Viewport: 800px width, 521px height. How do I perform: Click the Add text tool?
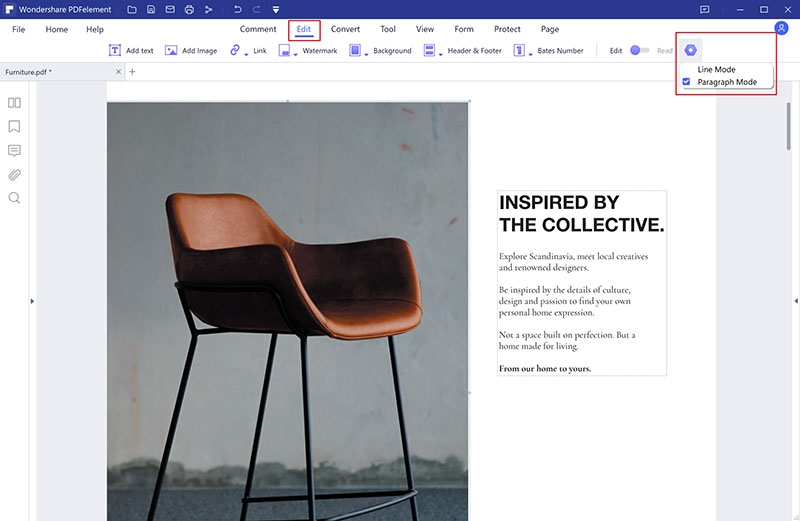pyautogui.click(x=131, y=50)
